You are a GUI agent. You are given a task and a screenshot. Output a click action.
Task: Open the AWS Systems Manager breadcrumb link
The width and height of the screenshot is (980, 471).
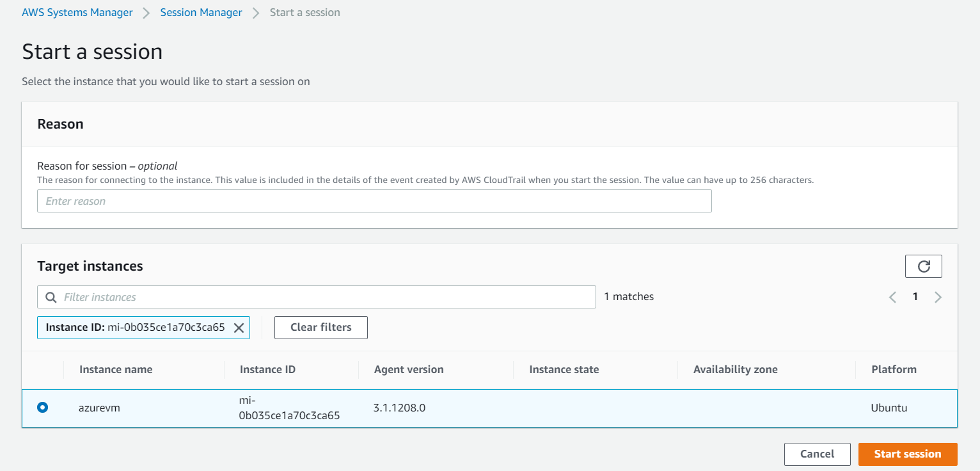[77, 12]
